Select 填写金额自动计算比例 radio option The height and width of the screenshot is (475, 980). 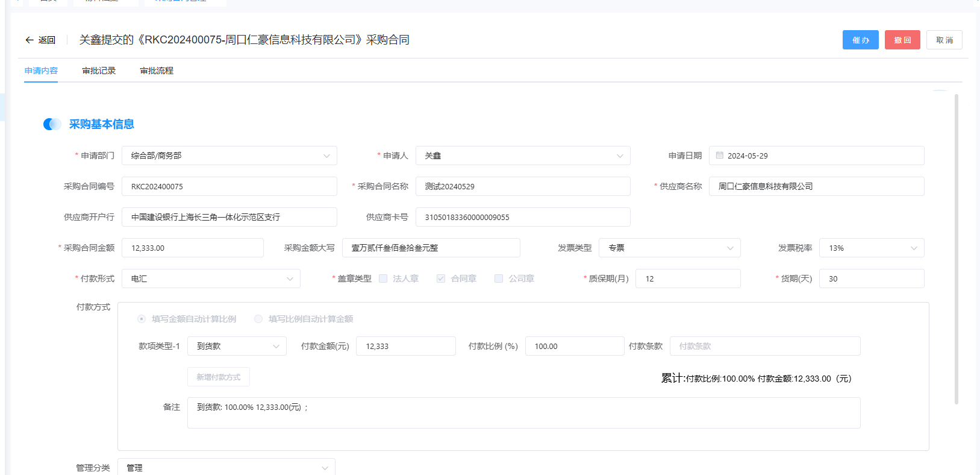tap(142, 319)
